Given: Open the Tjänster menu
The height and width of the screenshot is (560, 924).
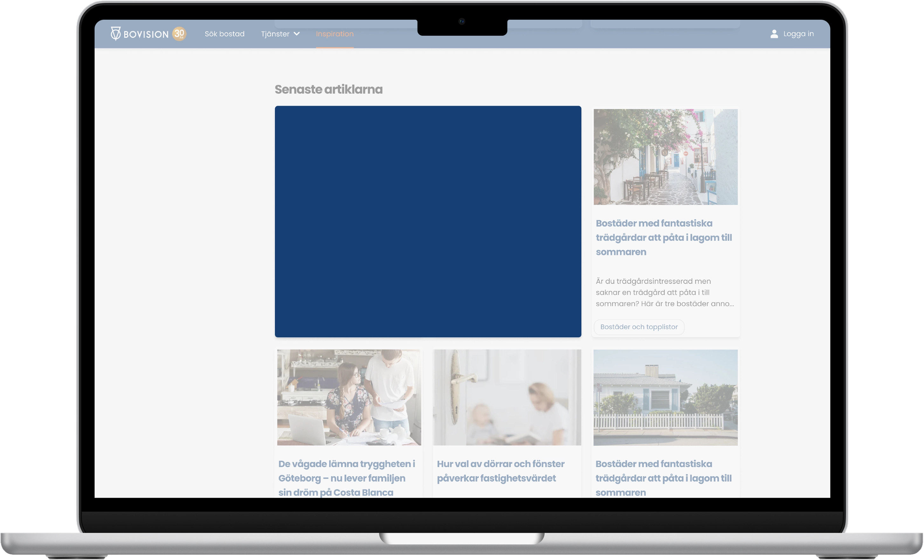Looking at the screenshot, I should 280,34.
